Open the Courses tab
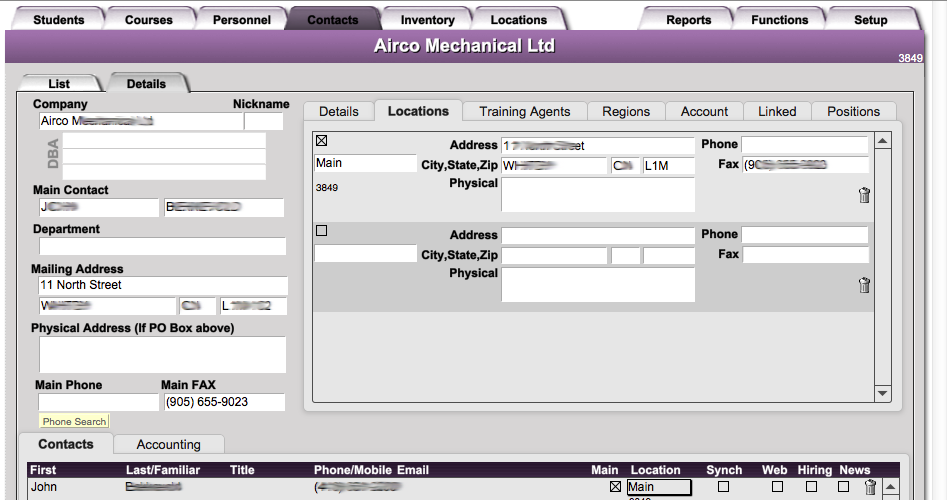Screen dimensions: 947x500 [x=149, y=19]
